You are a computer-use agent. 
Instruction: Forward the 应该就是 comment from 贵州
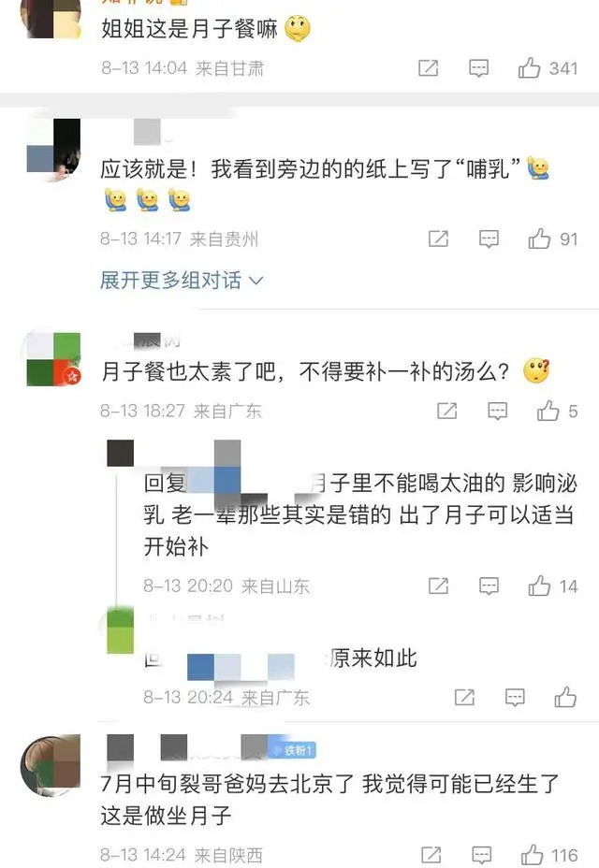click(x=438, y=239)
